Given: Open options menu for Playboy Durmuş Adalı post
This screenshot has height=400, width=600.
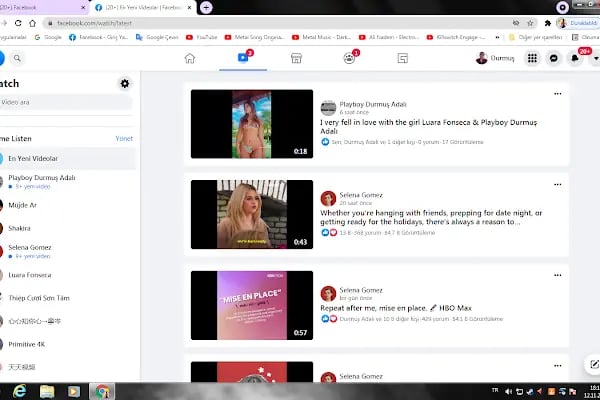Looking at the screenshot, I should (x=558, y=94).
